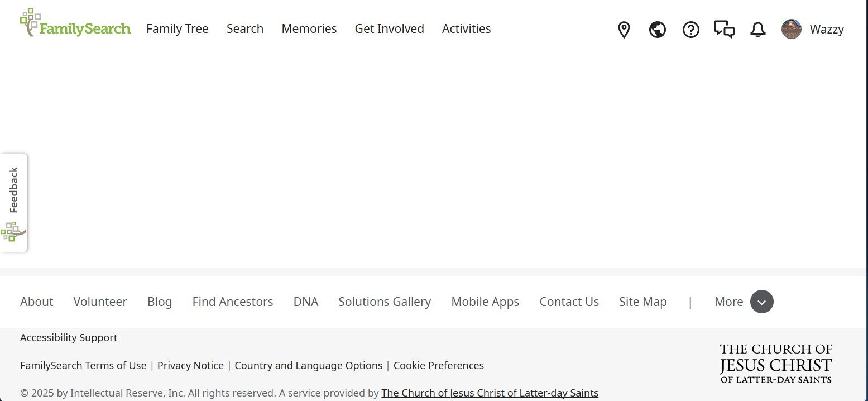Viewport: 868px width, 401px height.
Task: Open the Accessibility Support link
Action: [68, 337]
